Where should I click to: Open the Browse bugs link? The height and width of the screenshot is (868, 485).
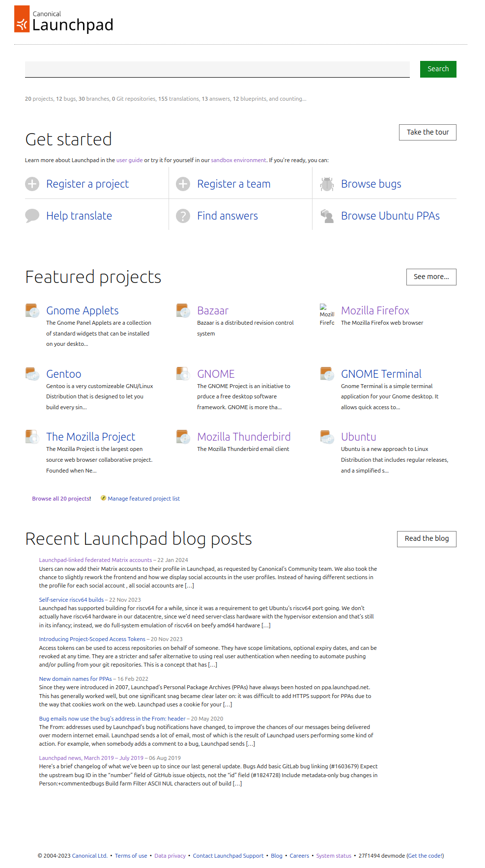(x=371, y=184)
